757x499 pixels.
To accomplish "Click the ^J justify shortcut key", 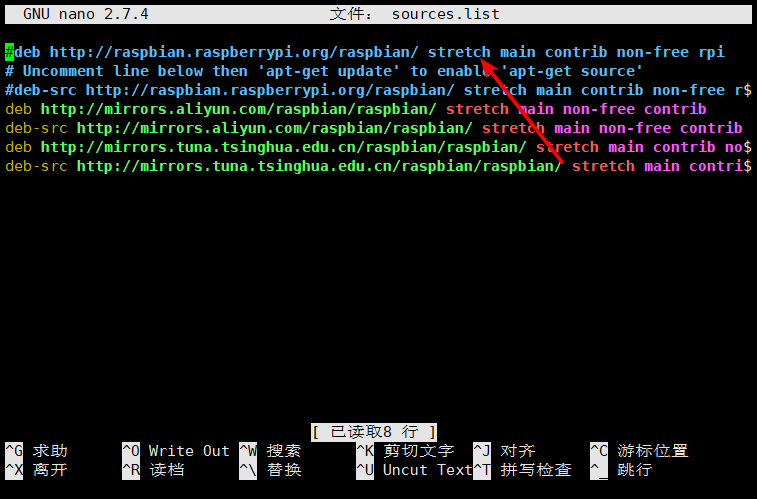I will [482, 451].
